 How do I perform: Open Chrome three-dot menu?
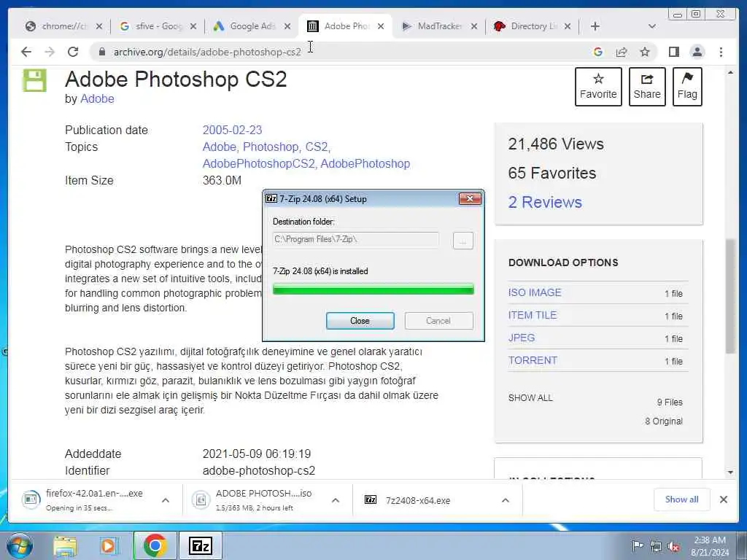(x=721, y=52)
